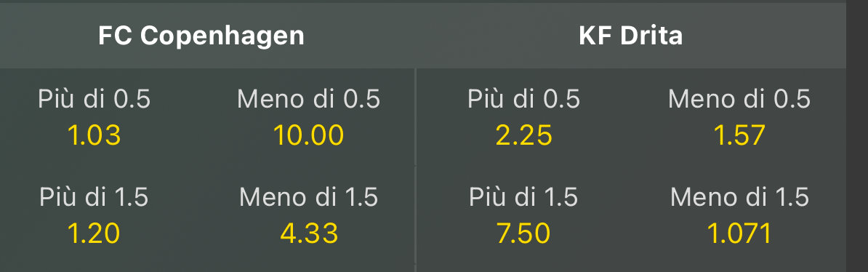This screenshot has width=868, height=272.
Task: Add the 4.33 odds to betslip
Action: point(309,233)
